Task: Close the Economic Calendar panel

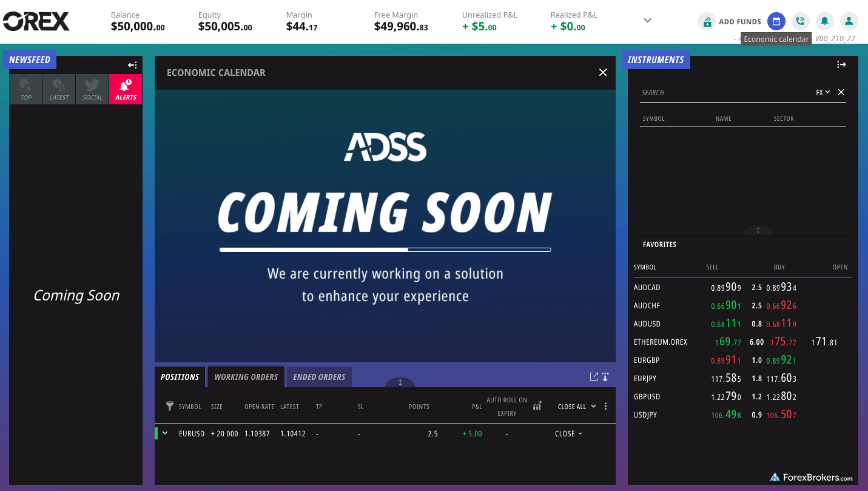Action: pos(603,72)
